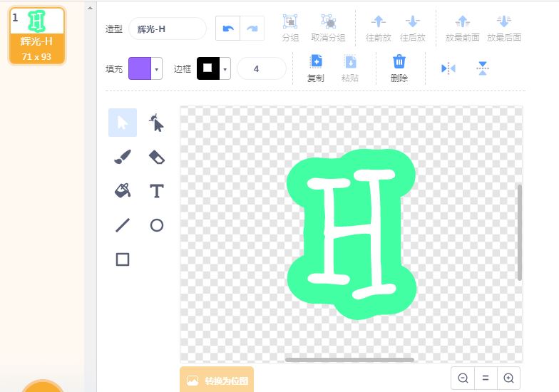Click the costume list scroll up arrow

90,8
